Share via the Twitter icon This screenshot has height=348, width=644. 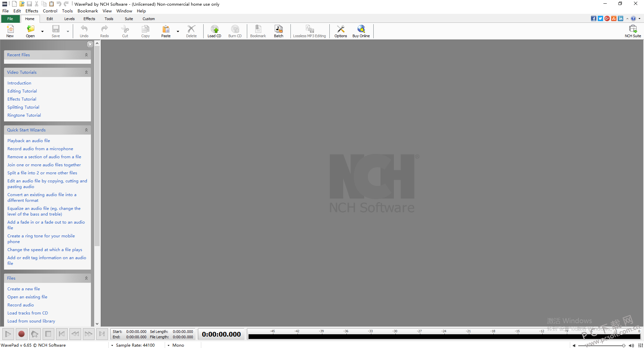pyautogui.click(x=600, y=18)
